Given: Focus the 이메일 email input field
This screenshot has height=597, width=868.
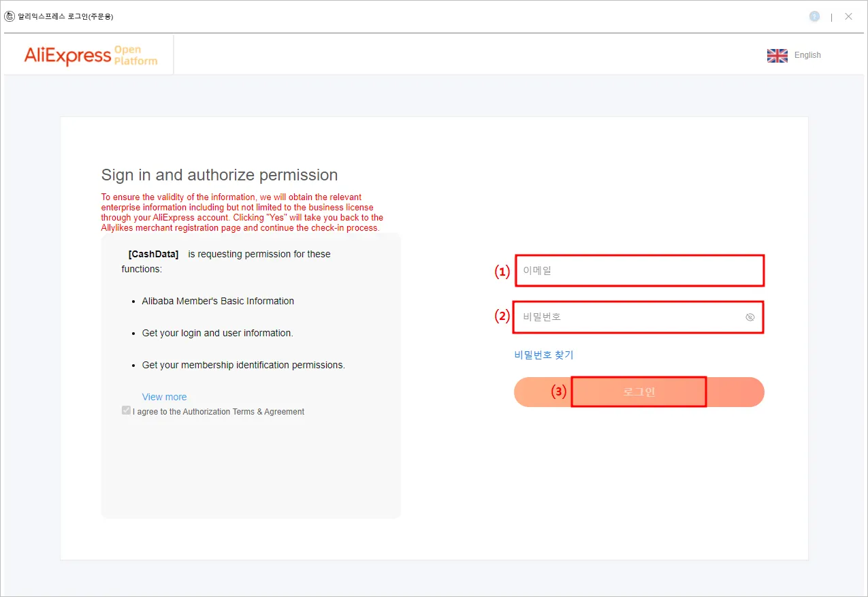Looking at the screenshot, I should pyautogui.click(x=639, y=270).
